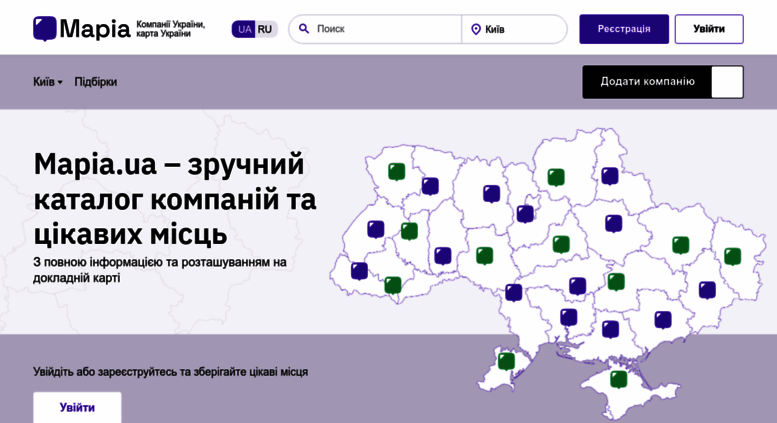Select the green marker in southern Odesa region
The height and width of the screenshot is (423, 777).
tap(506, 362)
